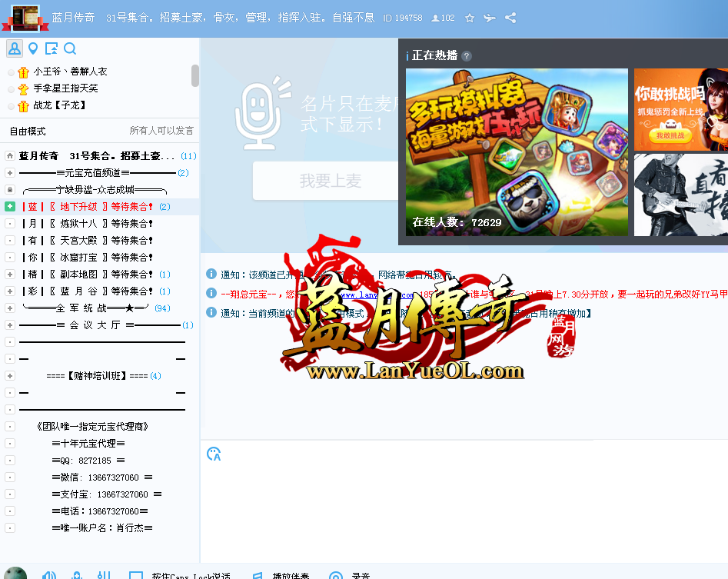This screenshot has width=728, height=579.
Task: Click the screen-share icon in the sidebar toolbar
Action: coord(51,48)
